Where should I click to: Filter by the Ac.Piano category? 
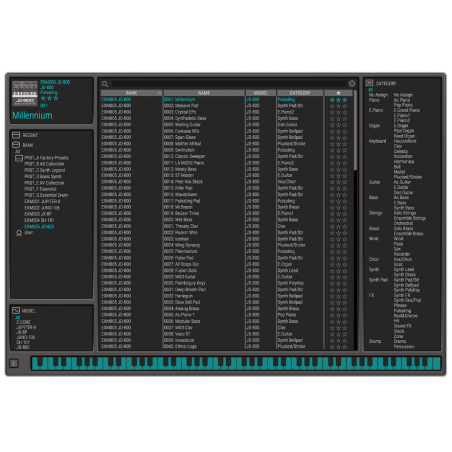point(402,100)
